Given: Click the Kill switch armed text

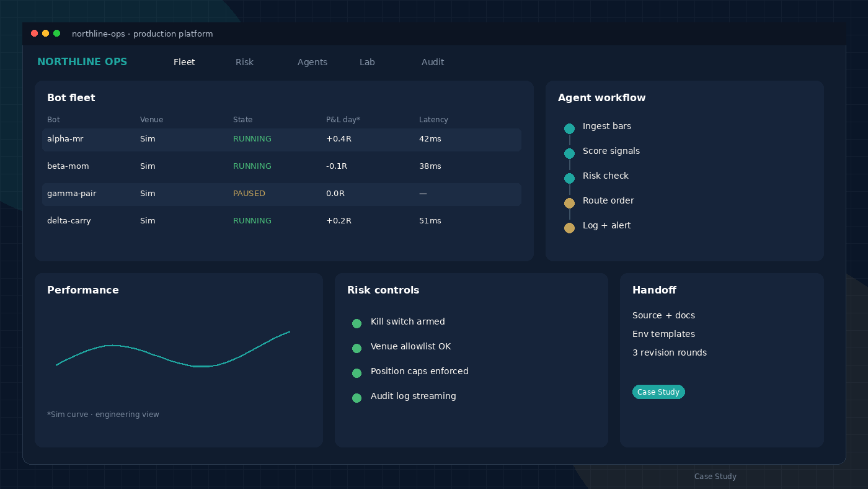Looking at the screenshot, I should click(408, 321).
